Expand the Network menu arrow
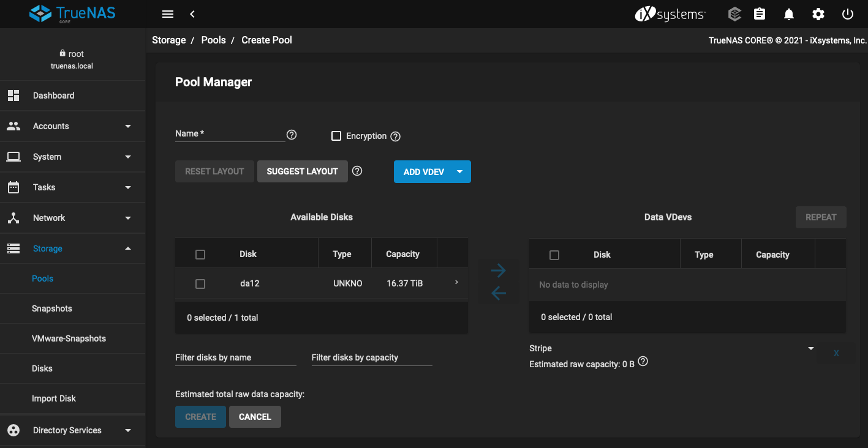This screenshot has height=448, width=868. (128, 218)
